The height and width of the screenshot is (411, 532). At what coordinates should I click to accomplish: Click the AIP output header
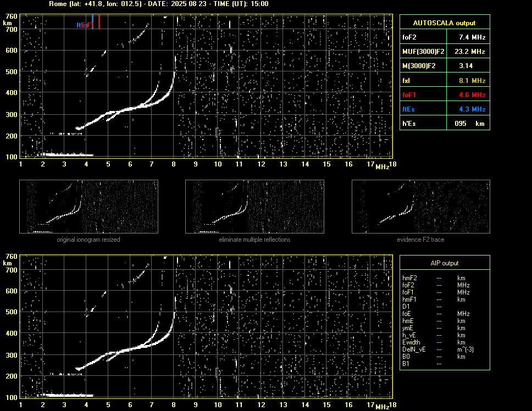[x=445, y=263]
